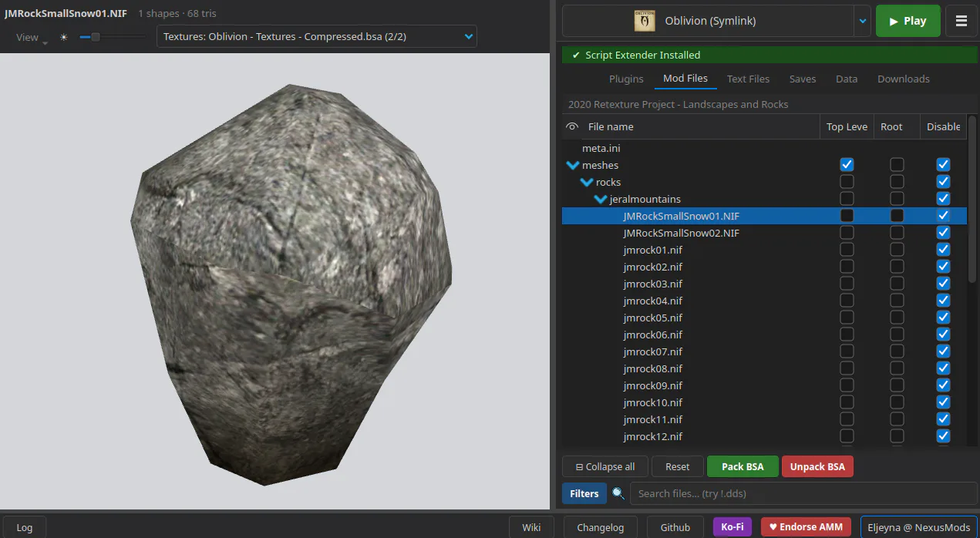Click the eye icon in the file list header
The height and width of the screenshot is (538, 980).
[x=572, y=126]
